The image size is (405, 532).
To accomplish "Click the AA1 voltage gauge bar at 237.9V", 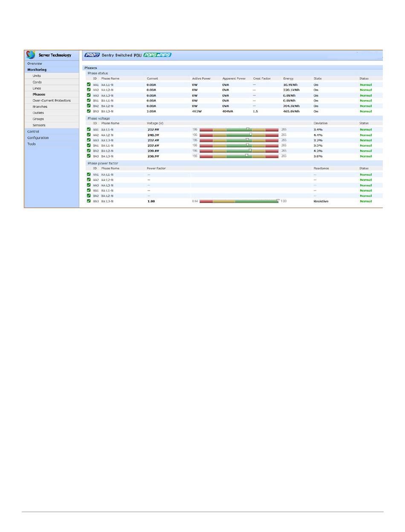I will [239, 129].
